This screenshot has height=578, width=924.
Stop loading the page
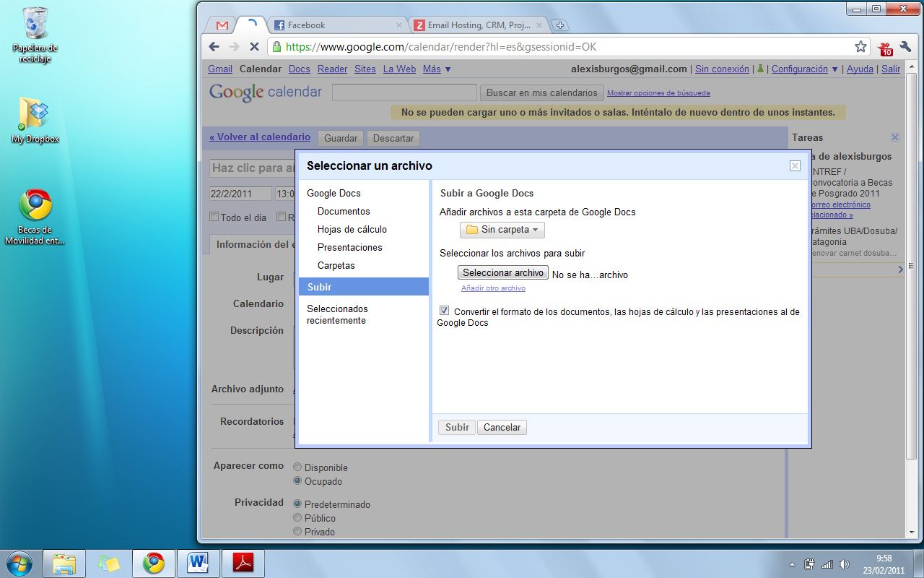coord(254,46)
